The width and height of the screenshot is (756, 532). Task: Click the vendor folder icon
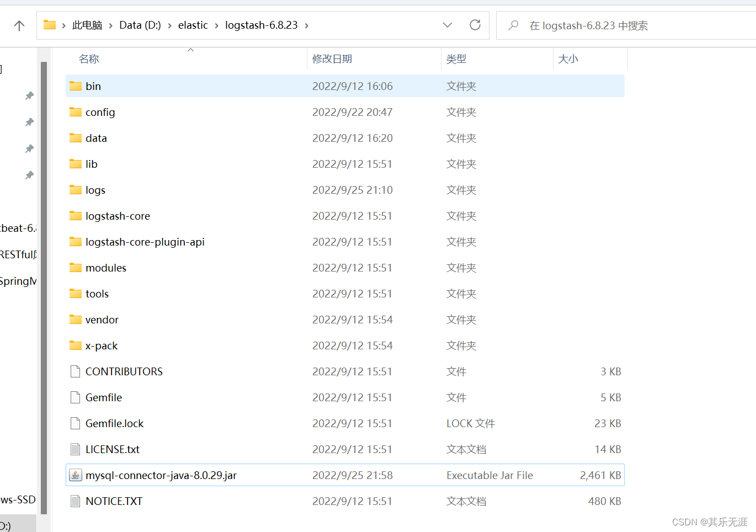(76, 320)
